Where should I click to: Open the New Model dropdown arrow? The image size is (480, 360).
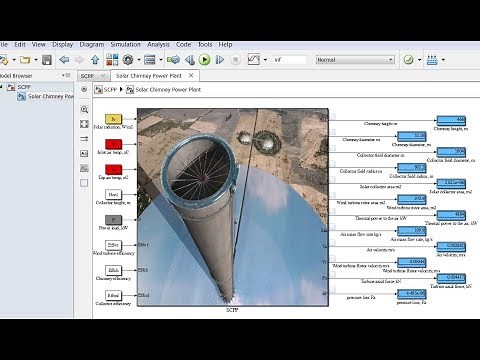pos(14,60)
